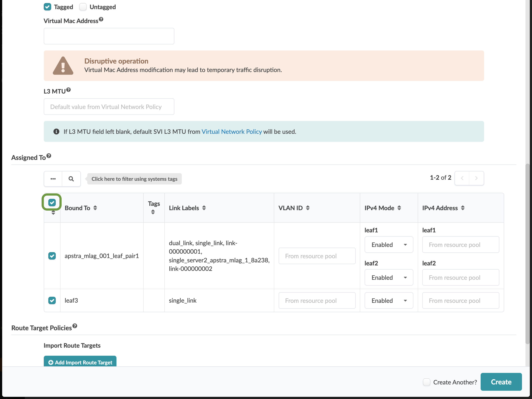The image size is (532, 399).
Task: Open leaf2 IPv4 Mode Enabled dropdown
Action: click(x=389, y=278)
